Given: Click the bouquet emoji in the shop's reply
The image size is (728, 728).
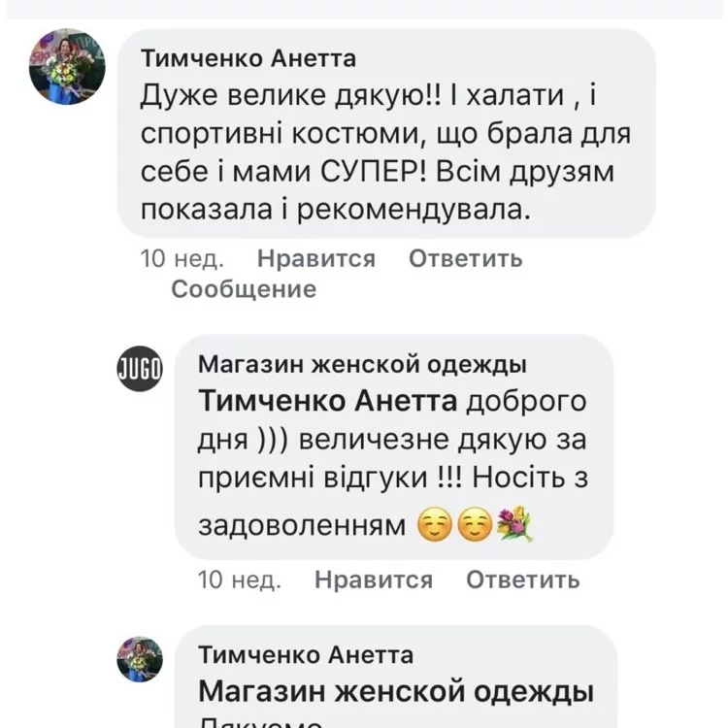Looking at the screenshot, I should click(x=514, y=525).
